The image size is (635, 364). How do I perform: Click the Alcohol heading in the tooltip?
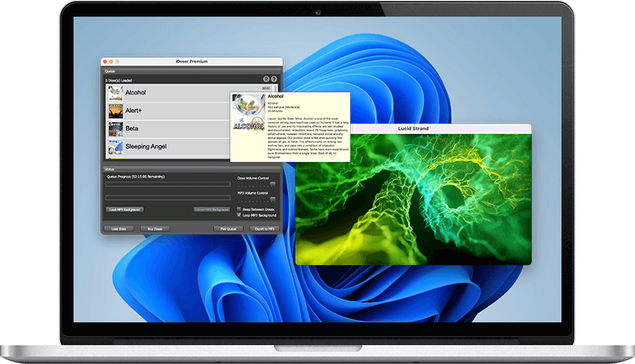click(275, 96)
